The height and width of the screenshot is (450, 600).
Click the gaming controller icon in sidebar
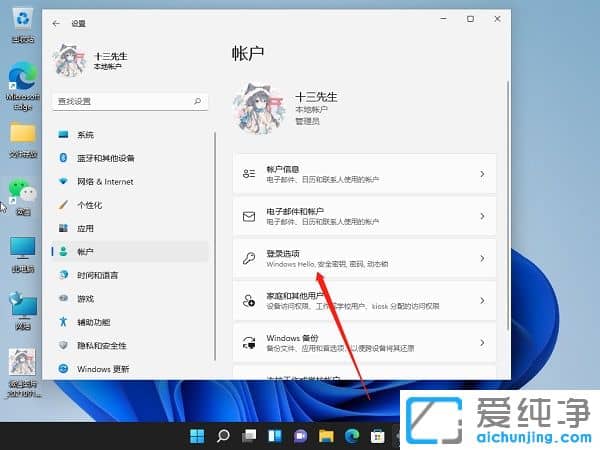click(64, 298)
